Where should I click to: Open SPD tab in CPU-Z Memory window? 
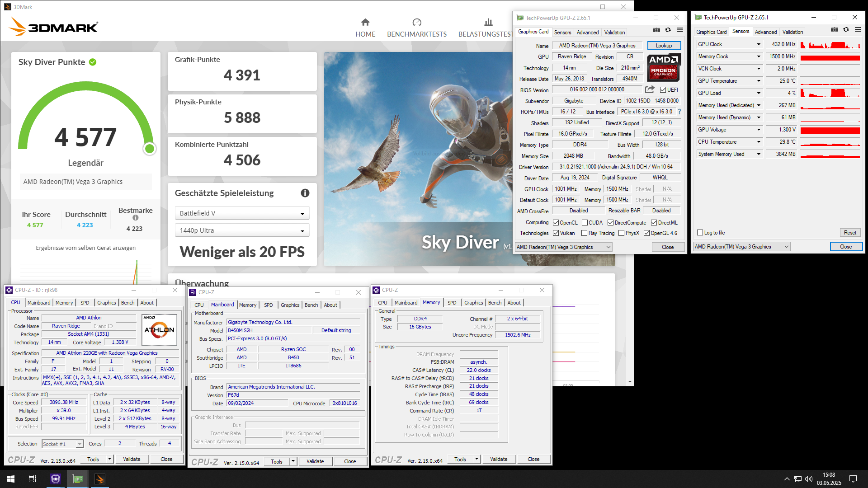452,303
